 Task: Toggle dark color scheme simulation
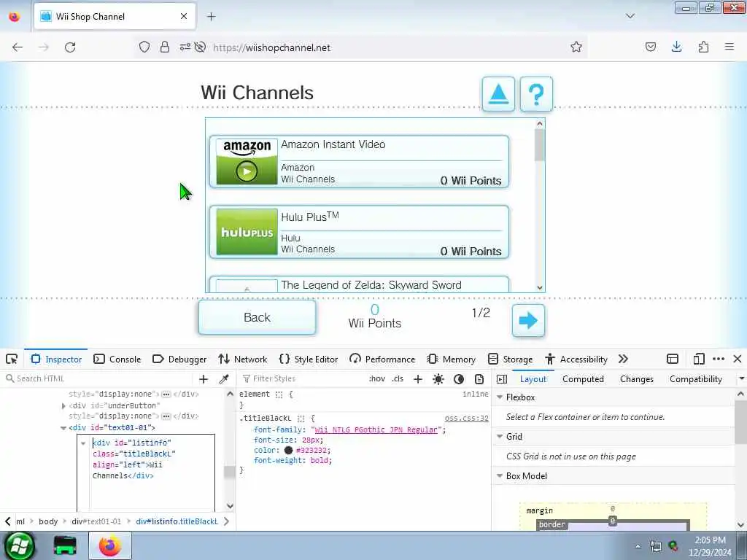(x=459, y=379)
